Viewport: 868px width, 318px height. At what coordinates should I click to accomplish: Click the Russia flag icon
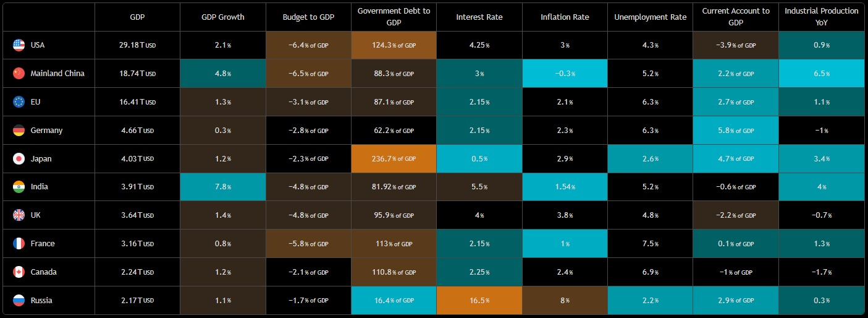pyautogui.click(x=19, y=301)
